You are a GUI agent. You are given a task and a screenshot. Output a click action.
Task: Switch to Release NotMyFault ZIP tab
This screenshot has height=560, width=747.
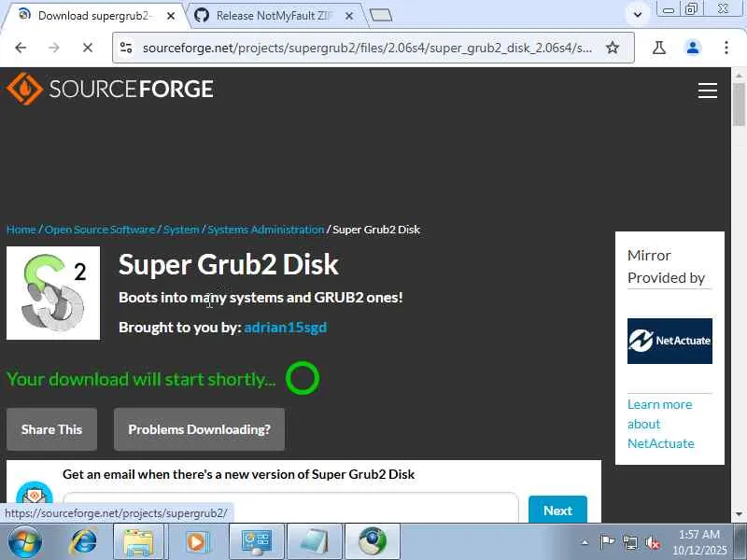[275, 16]
